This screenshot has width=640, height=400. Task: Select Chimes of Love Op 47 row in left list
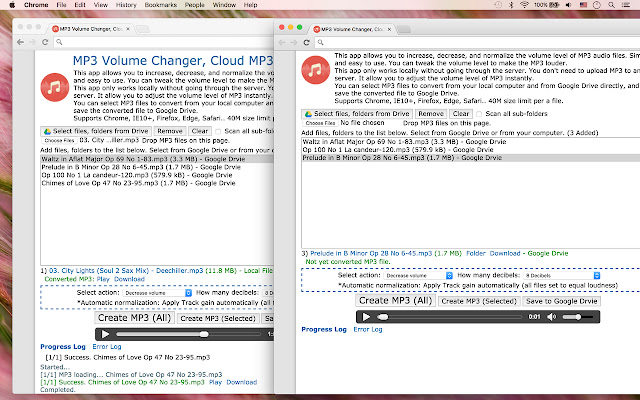point(157,183)
